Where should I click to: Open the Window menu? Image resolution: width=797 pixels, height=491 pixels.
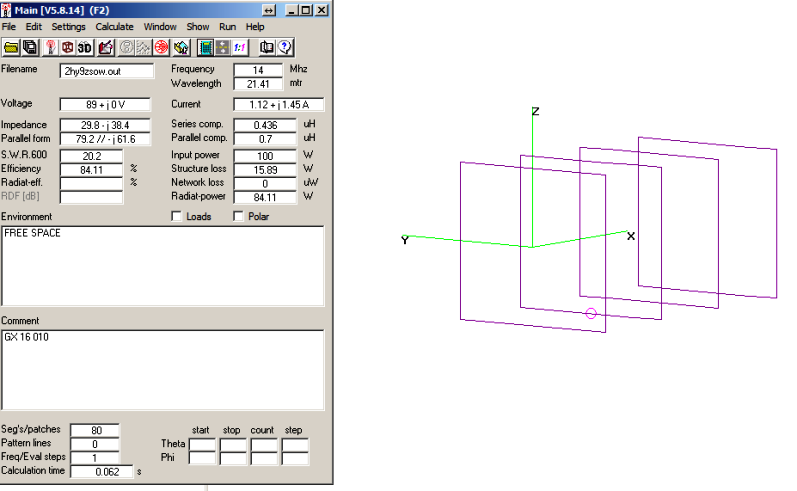point(160,27)
